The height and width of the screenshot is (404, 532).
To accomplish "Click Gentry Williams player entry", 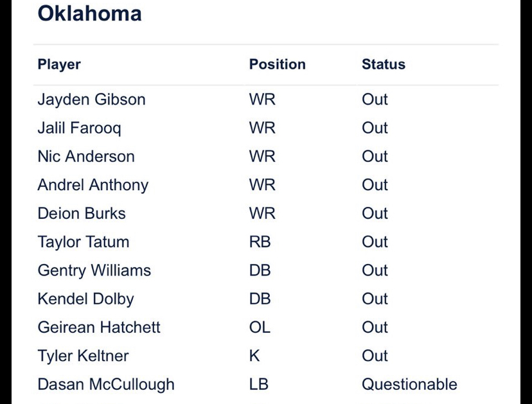I will (94, 270).
